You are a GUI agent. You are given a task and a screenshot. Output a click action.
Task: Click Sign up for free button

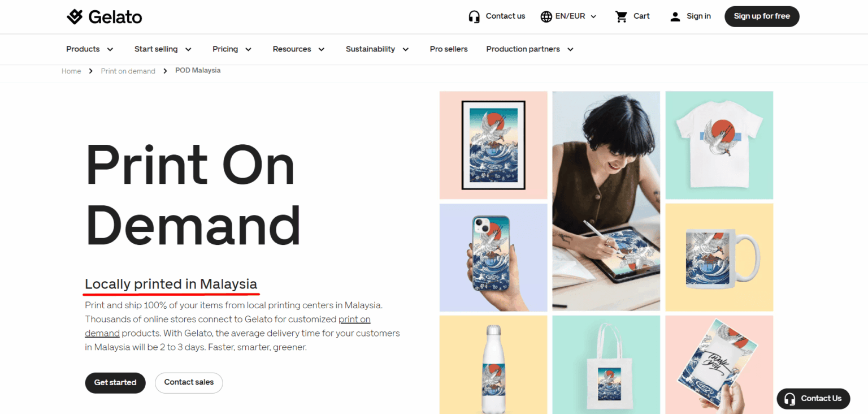[x=762, y=16]
